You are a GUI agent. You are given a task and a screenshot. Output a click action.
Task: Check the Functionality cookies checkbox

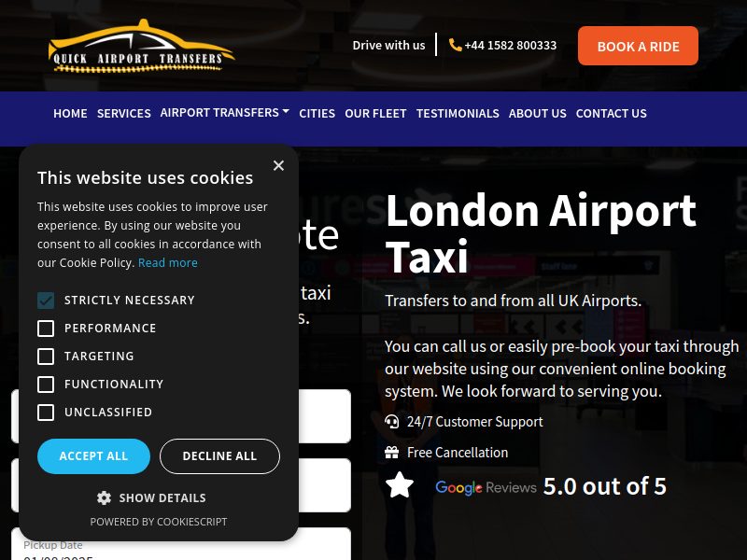pyautogui.click(x=46, y=385)
